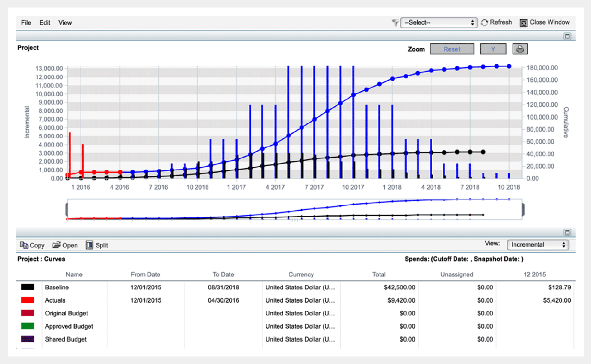The image size is (591, 364).
Task: Open the Edit menu
Action: coord(45,23)
